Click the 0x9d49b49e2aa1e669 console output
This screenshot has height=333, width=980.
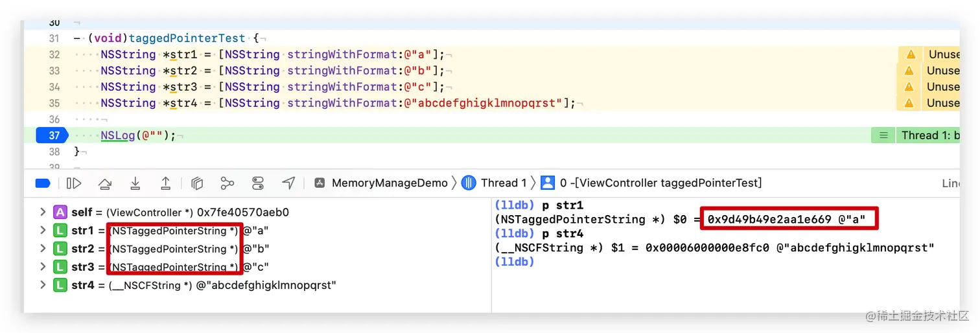(x=769, y=219)
